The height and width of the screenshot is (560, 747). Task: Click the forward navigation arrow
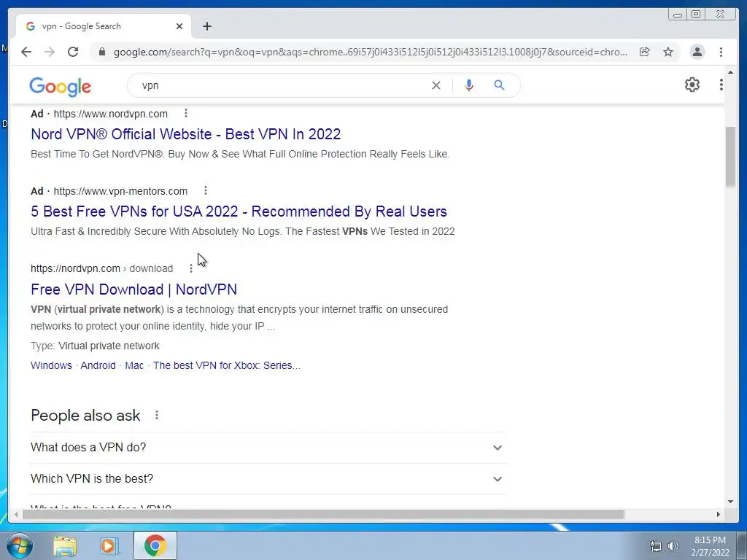point(50,52)
